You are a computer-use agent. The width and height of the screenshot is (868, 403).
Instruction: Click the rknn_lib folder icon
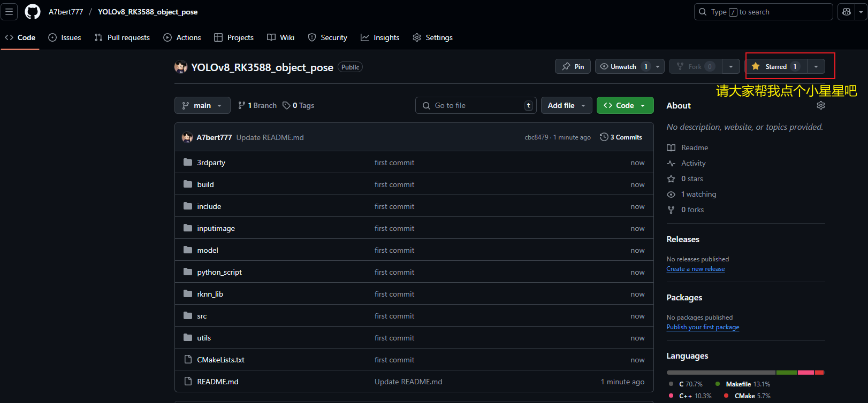click(188, 293)
